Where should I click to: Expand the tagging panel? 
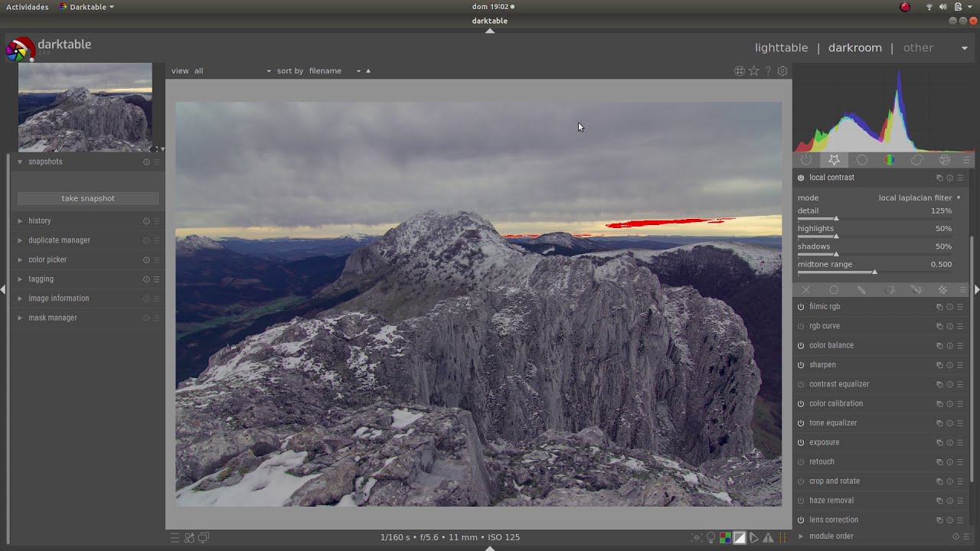pyautogui.click(x=20, y=279)
